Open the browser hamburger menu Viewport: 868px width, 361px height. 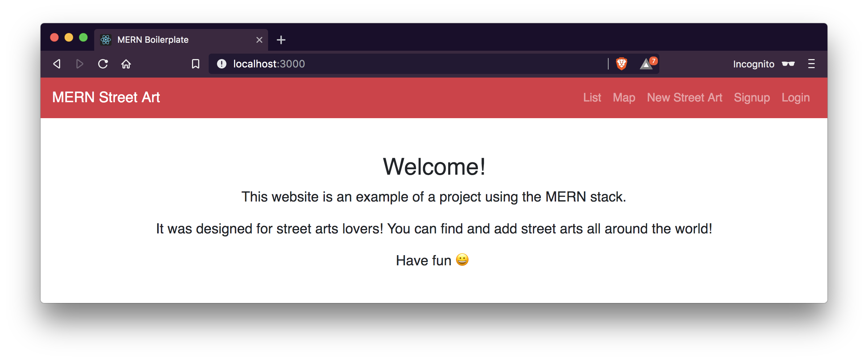click(811, 64)
